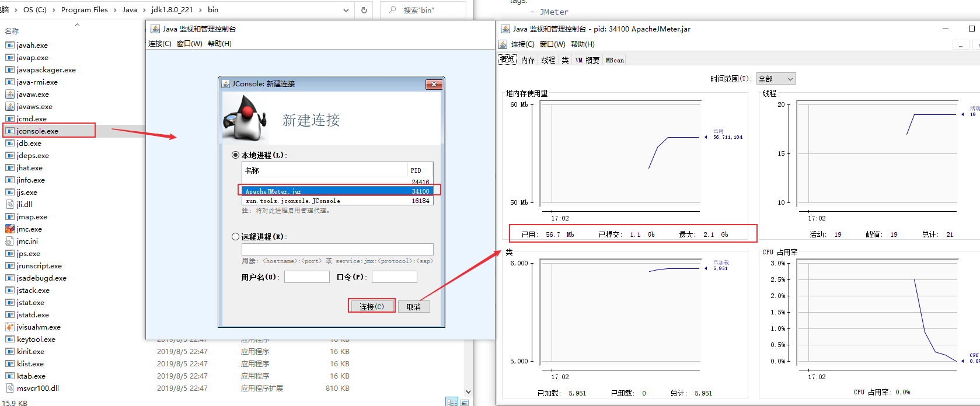This screenshot has height=406, width=980.
Task: Click the jmc.ini config file icon
Action: click(x=10, y=241)
